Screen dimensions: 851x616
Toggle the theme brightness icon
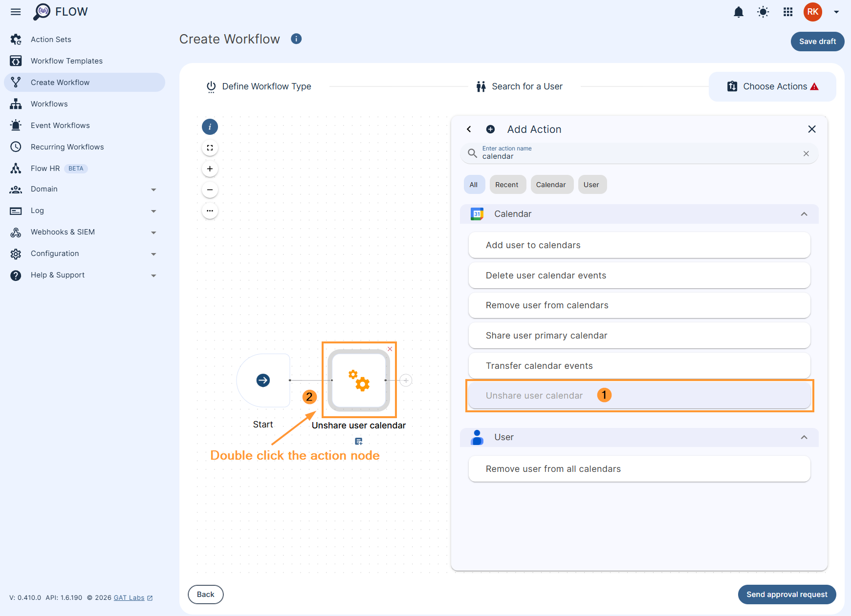pyautogui.click(x=763, y=12)
